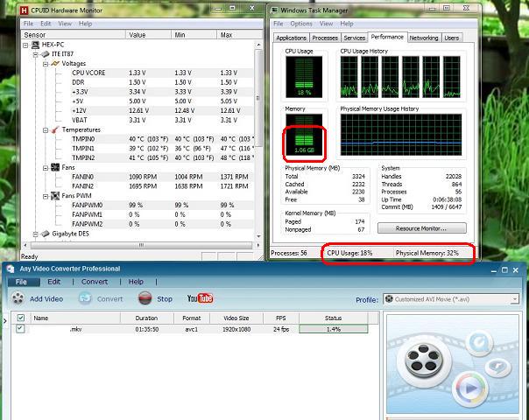Open Any Video Converter Help menu
The height and width of the screenshot is (420, 529).
tap(136, 282)
